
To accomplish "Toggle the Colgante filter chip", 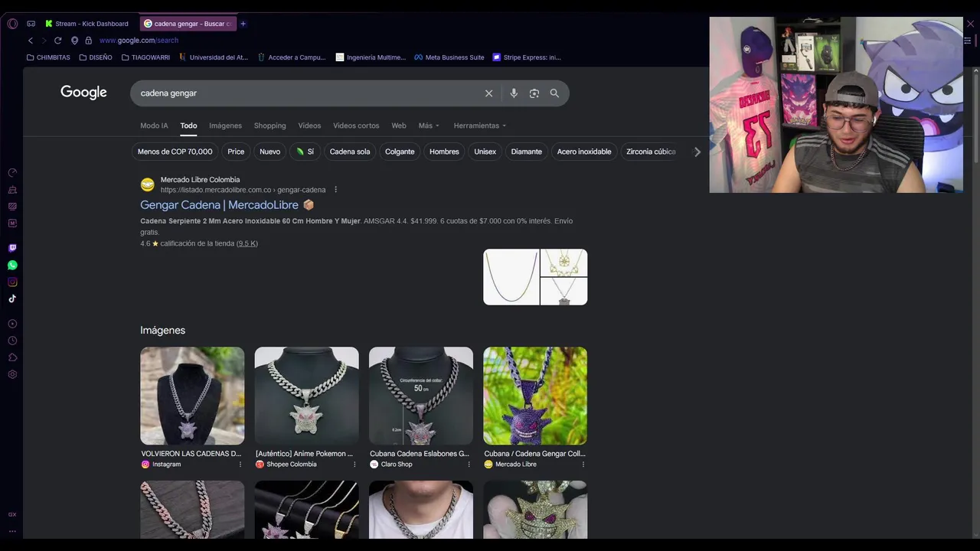I will (400, 152).
